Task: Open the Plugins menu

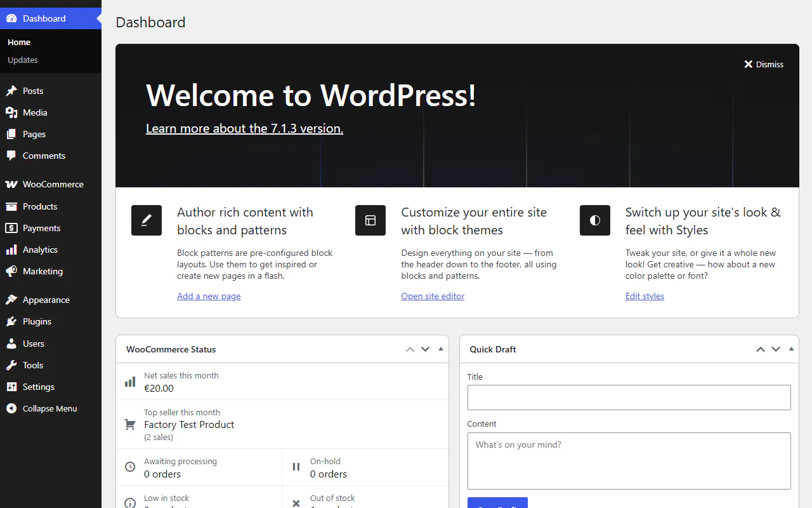Action: click(51, 321)
